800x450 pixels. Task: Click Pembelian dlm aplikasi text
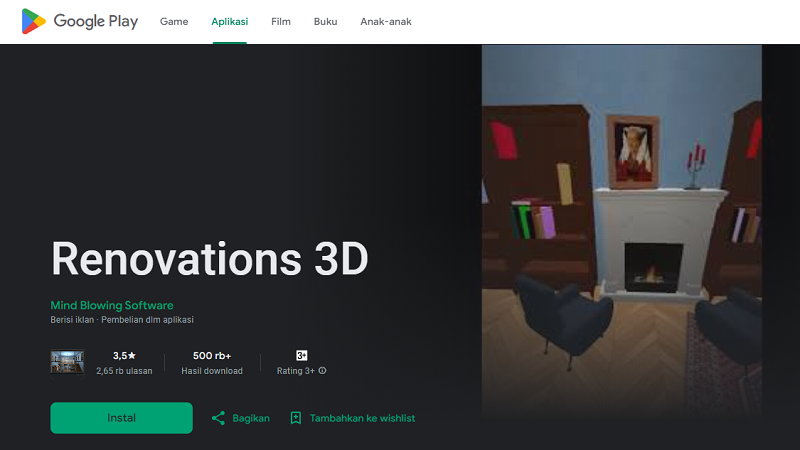coord(147,320)
